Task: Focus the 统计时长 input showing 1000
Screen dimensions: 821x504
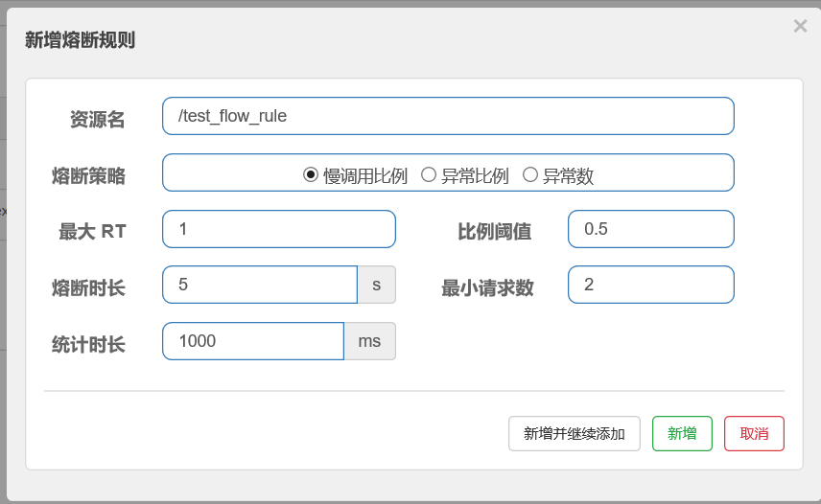Action: 252,341
